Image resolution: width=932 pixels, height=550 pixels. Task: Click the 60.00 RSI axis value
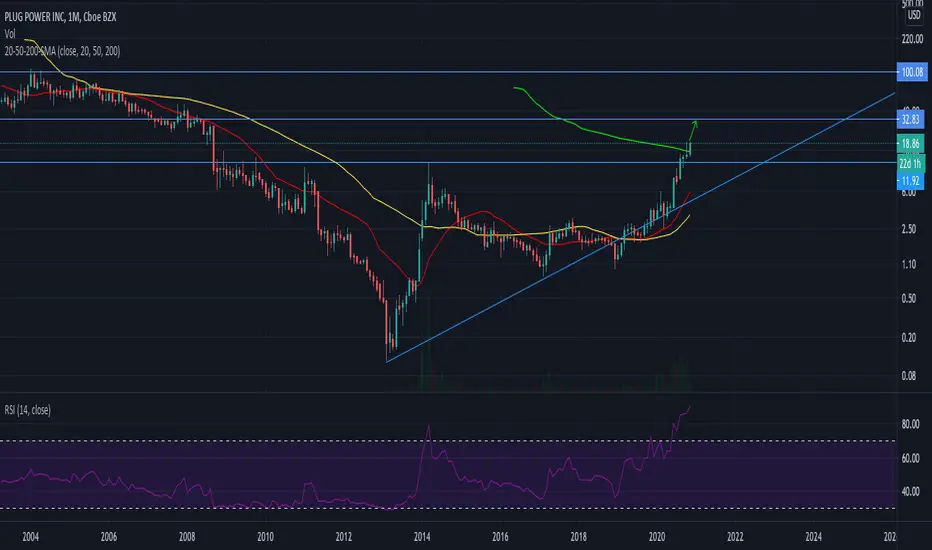tap(911, 458)
